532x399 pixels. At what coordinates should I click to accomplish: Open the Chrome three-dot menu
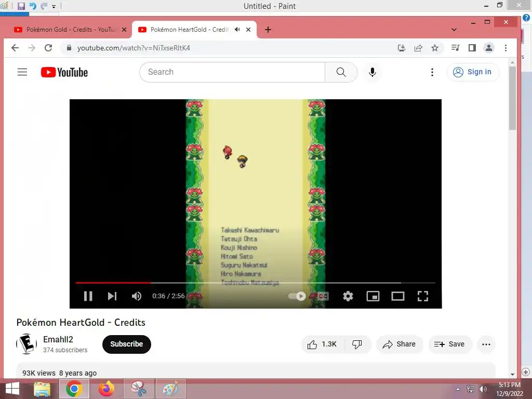pos(506,48)
